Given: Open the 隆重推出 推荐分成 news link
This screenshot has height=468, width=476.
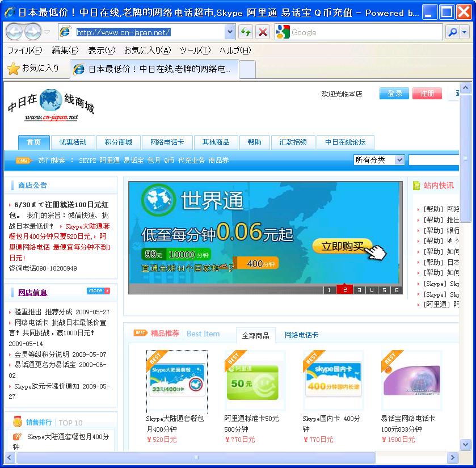Looking at the screenshot, I should pyautogui.click(x=44, y=312).
